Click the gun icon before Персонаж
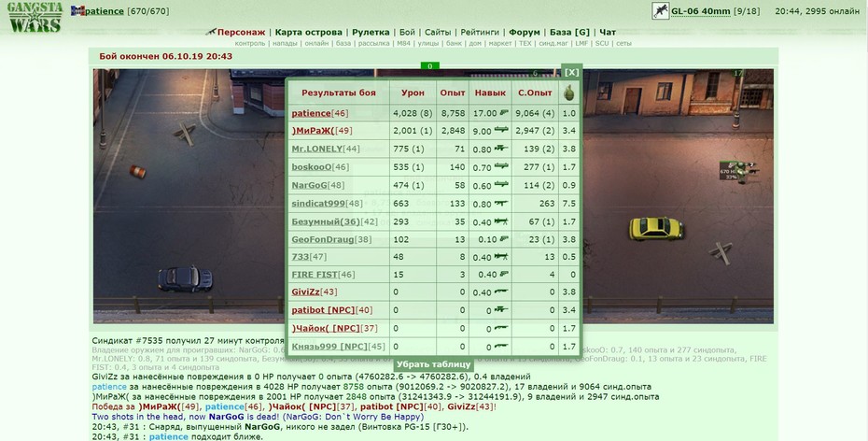The image size is (868, 441). click(210, 32)
